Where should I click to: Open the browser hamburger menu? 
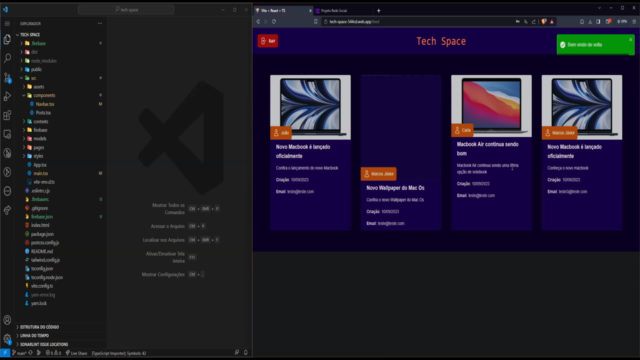(x=634, y=22)
